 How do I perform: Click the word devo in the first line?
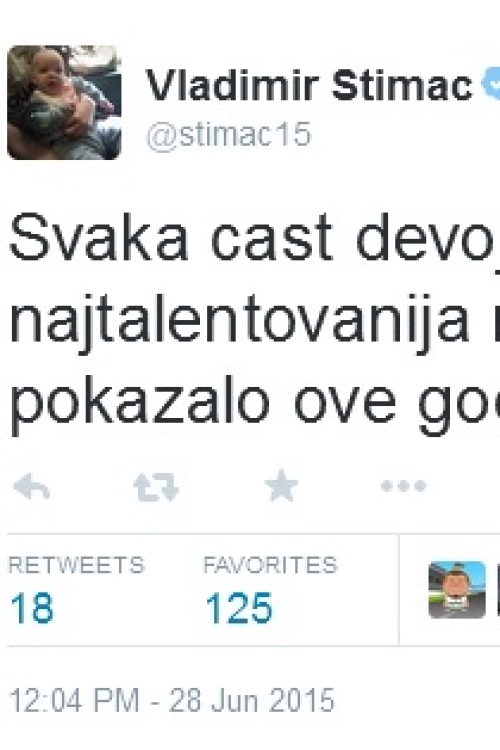[x=424, y=238]
